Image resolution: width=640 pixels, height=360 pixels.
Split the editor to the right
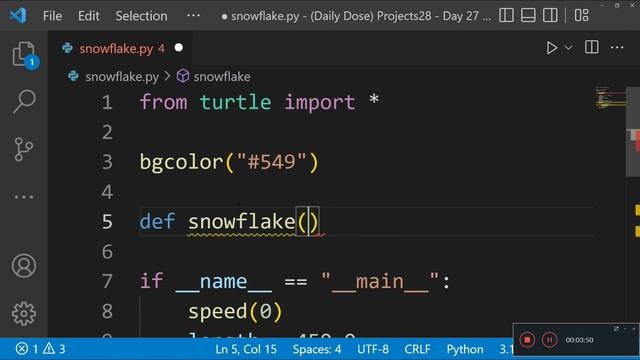pos(591,47)
